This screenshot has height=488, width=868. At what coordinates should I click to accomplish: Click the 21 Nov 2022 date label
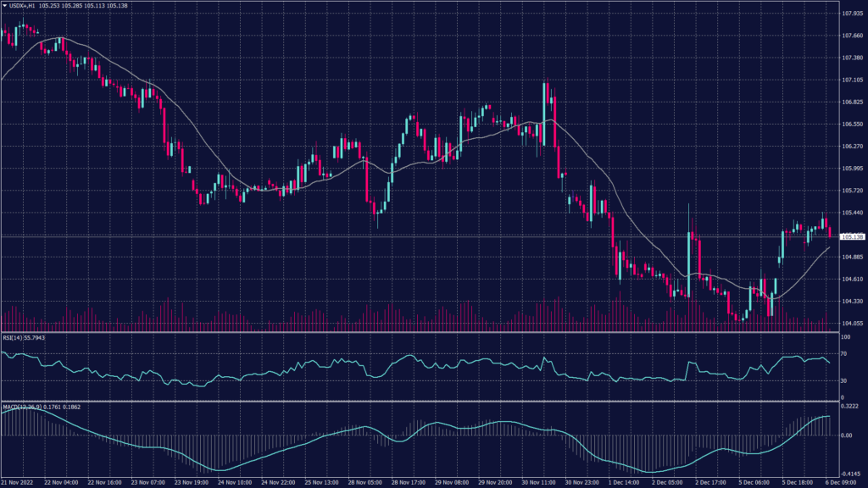pos(17,482)
